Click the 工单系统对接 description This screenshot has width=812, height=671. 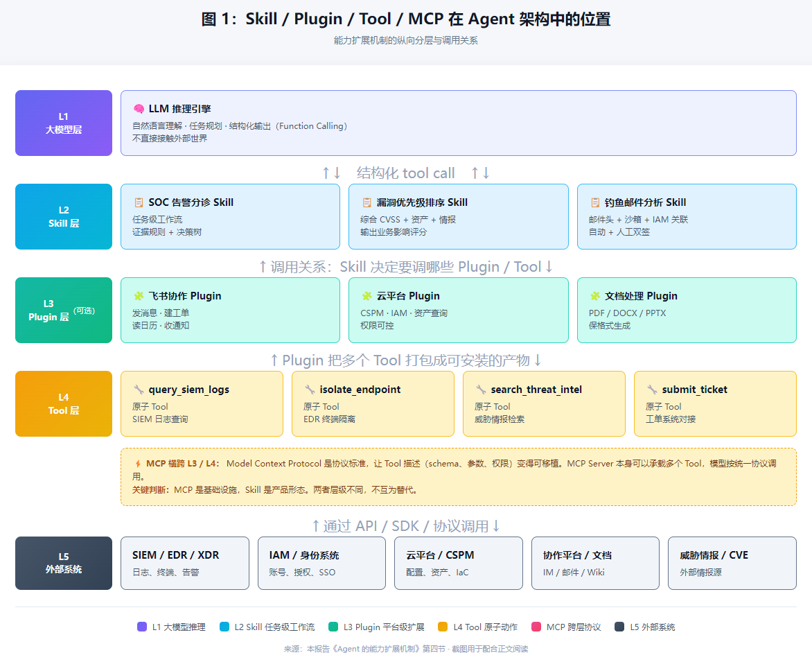click(x=671, y=419)
